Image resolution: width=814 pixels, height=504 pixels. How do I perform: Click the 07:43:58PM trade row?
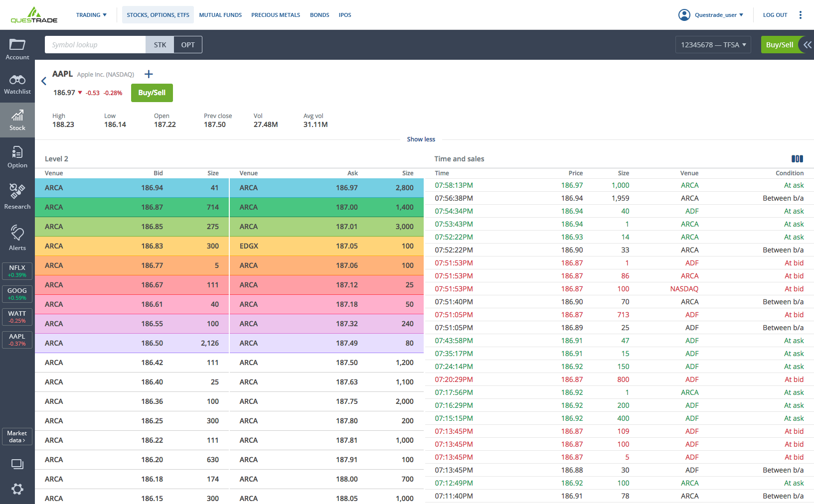point(620,341)
